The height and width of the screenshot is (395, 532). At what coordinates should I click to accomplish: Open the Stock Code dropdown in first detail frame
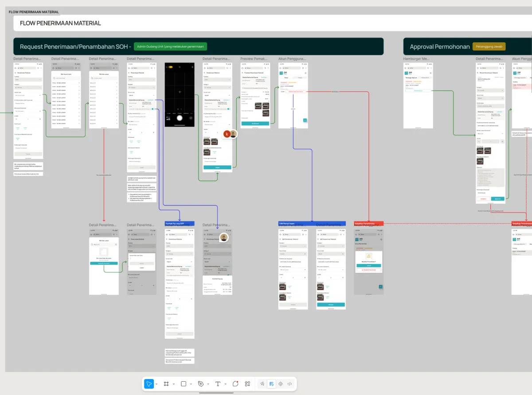click(28, 95)
